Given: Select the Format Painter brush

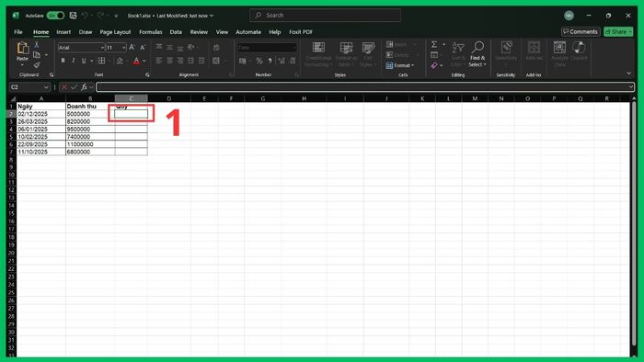Looking at the screenshot, I should click(x=37, y=65).
